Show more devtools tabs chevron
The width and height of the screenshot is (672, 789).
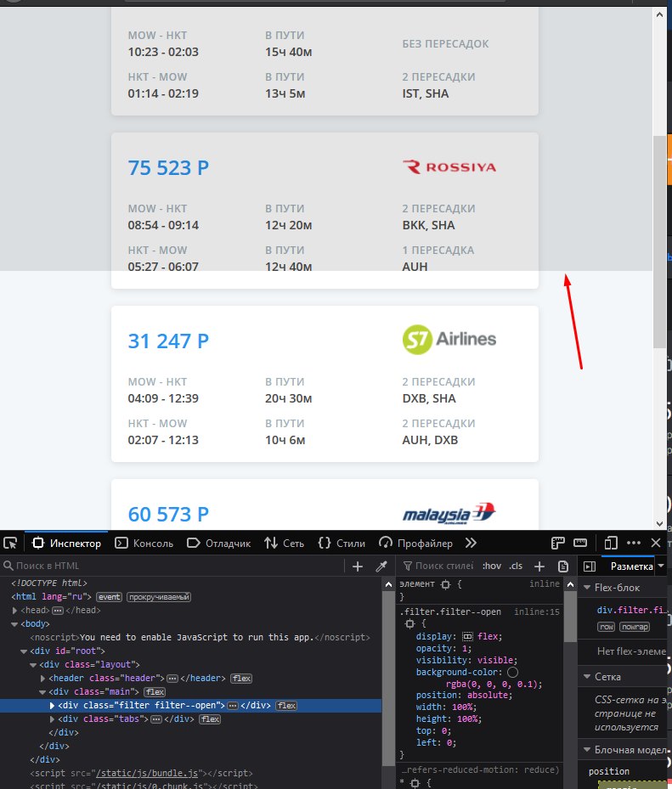[471, 543]
